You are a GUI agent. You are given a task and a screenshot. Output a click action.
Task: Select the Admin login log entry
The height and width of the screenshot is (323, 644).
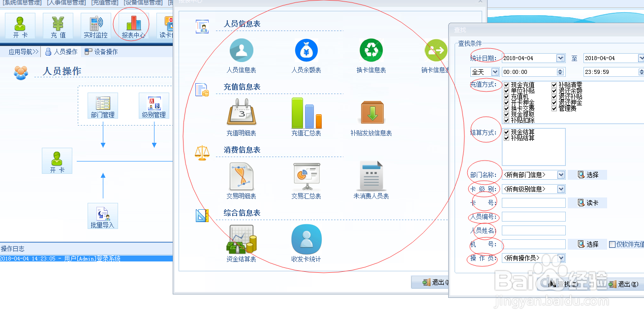[86, 258]
